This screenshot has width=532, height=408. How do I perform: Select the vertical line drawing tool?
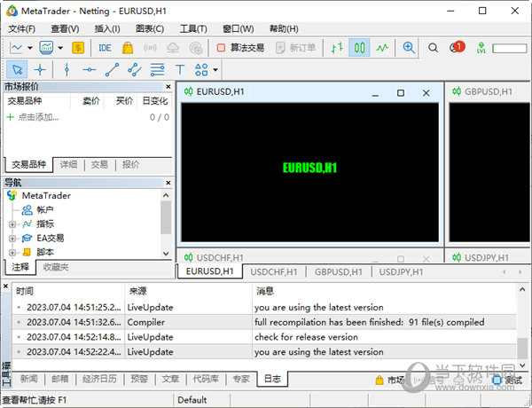point(66,68)
